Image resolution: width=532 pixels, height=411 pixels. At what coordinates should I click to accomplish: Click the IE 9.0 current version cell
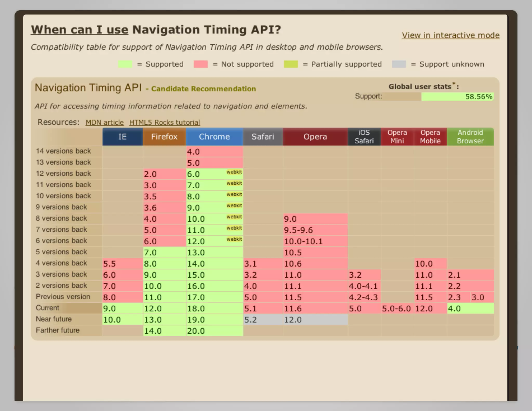coord(122,308)
